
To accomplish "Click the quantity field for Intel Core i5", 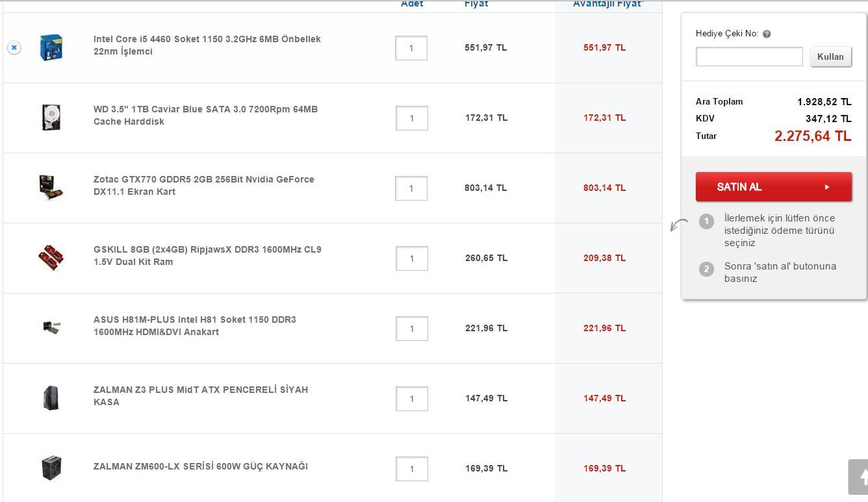I will 411,48.
